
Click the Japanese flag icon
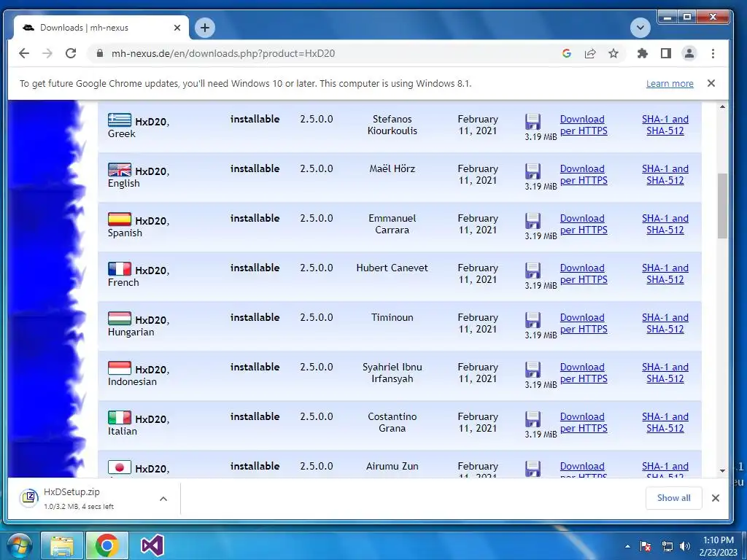(x=120, y=467)
